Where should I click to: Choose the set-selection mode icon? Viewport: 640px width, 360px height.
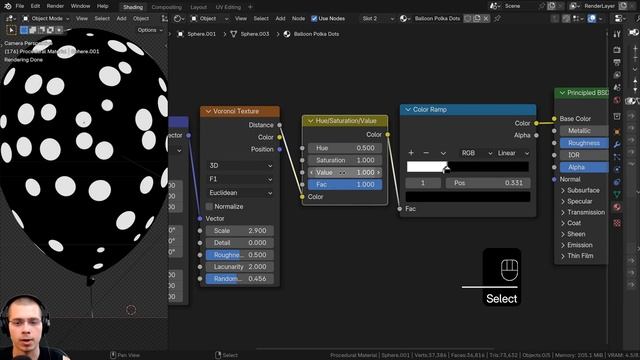click(x=24, y=30)
